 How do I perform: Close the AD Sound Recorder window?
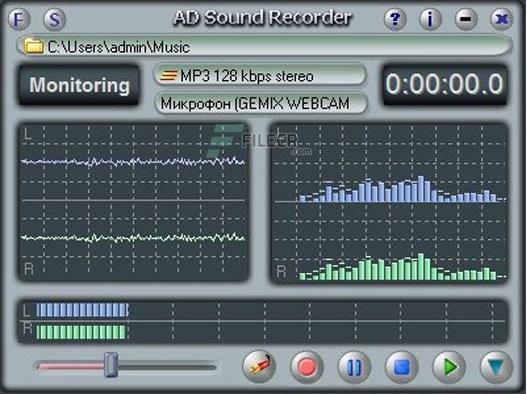click(501, 18)
